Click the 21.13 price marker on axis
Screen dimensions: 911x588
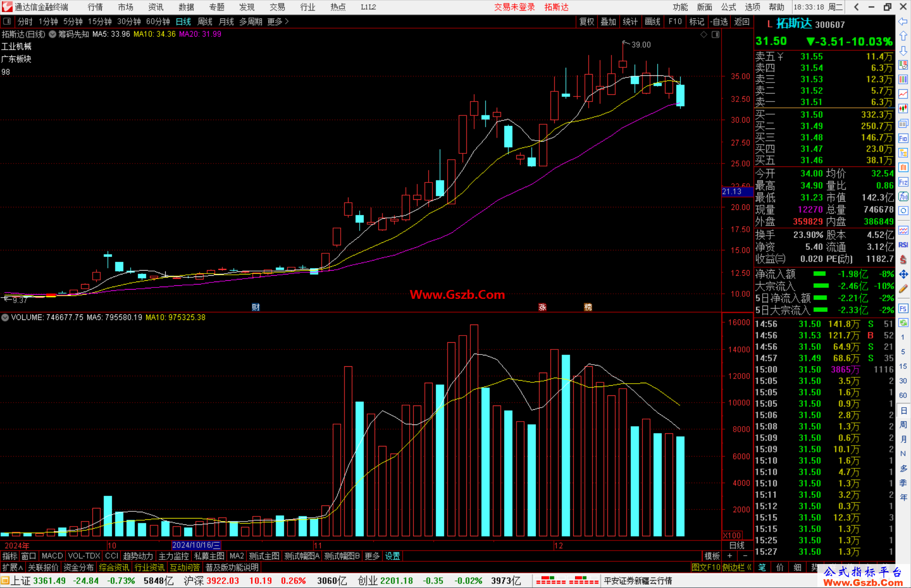[737, 192]
